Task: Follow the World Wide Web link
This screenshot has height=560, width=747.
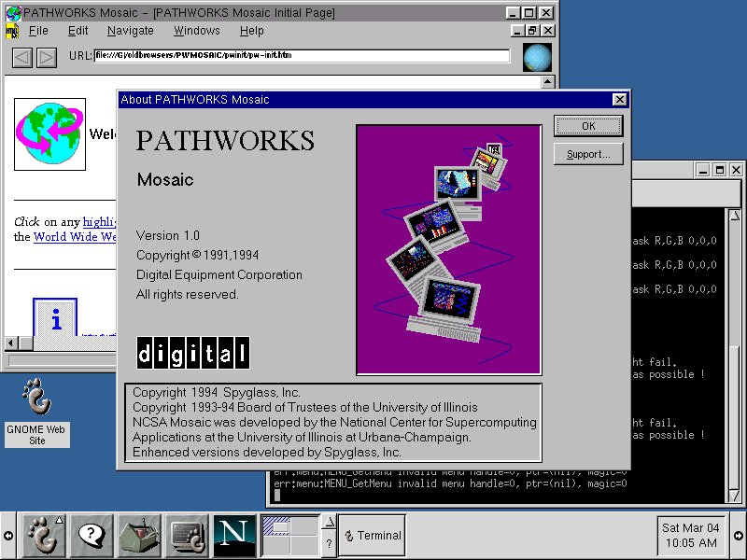Action: pyautogui.click(x=75, y=237)
